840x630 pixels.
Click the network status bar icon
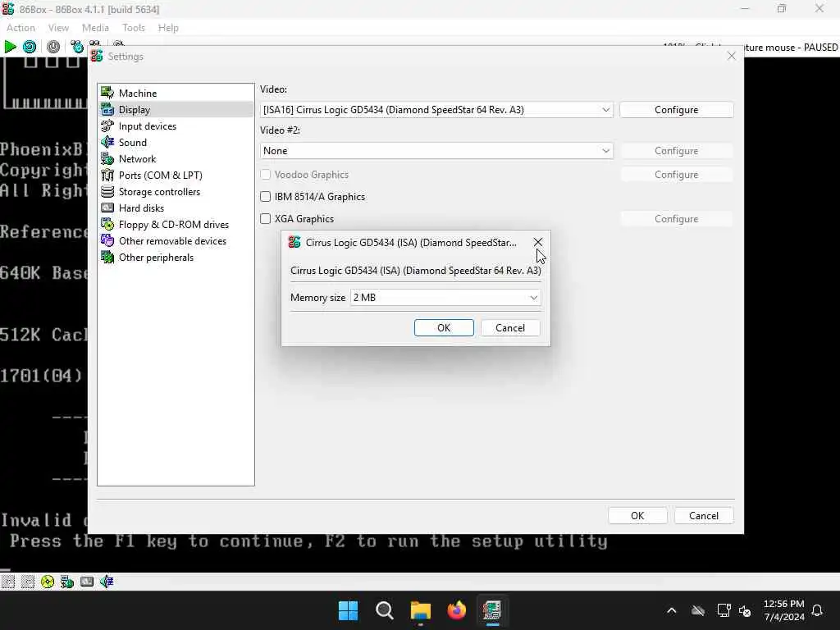[x=67, y=582]
